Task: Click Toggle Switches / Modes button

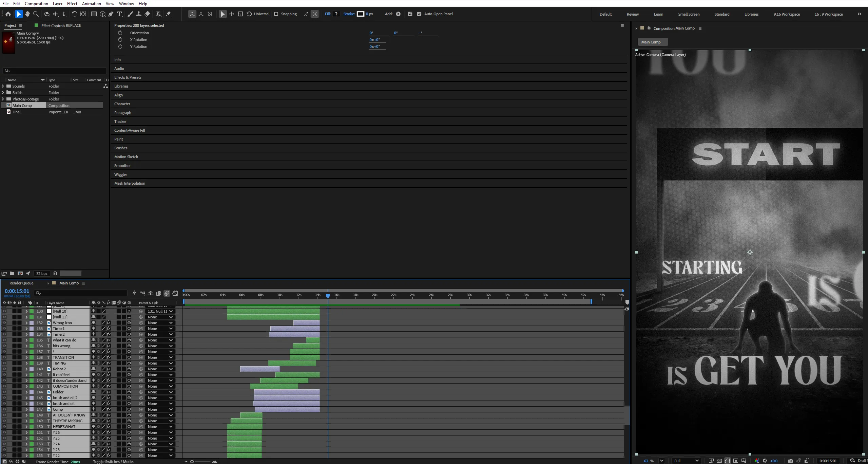Action: 114,462
